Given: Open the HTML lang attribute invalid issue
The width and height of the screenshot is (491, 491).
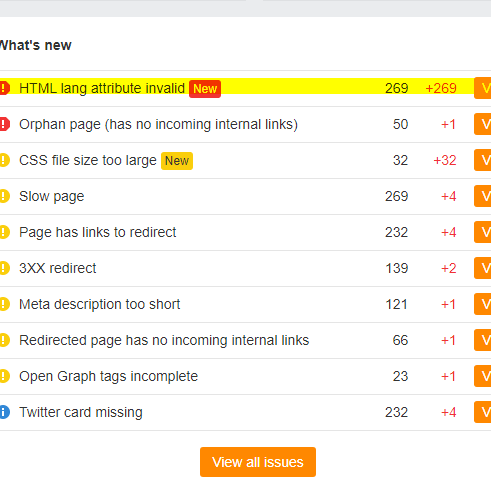Looking at the screenshot, I should [102, 88].
